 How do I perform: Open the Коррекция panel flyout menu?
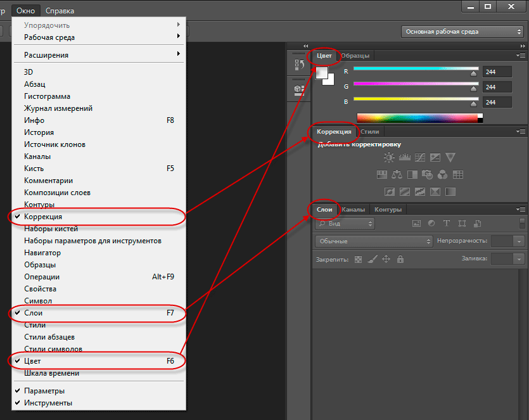click(521, 131)
